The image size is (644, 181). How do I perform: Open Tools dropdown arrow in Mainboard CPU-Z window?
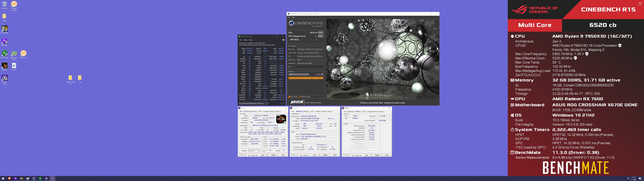point(319,155)
